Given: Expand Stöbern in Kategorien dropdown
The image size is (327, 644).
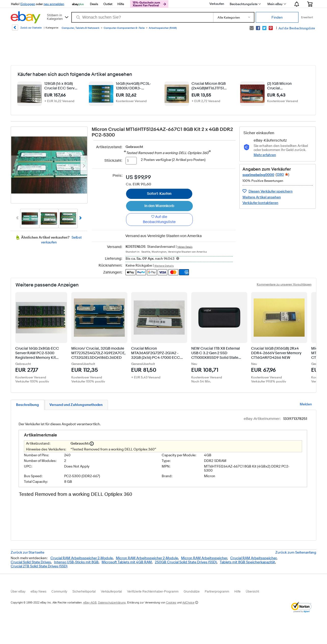Looking at the screenshot, I should 58,17.
